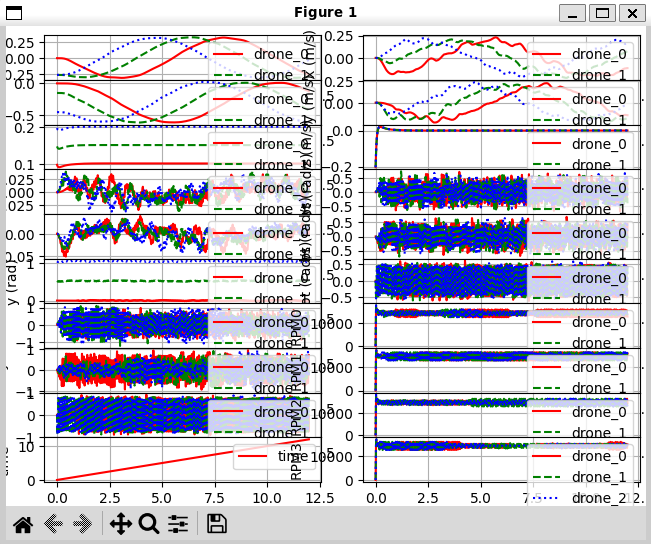Click the Figure 1 title bar text
The width and height of the screenshot is (651, 544).
click(325, 12)
